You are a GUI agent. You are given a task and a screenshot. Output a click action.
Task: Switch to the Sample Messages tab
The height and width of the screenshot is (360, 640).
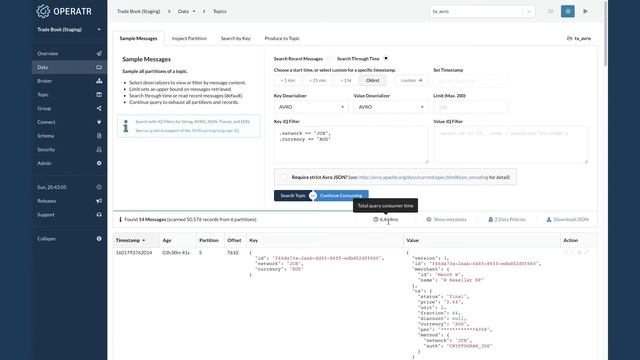138,38
